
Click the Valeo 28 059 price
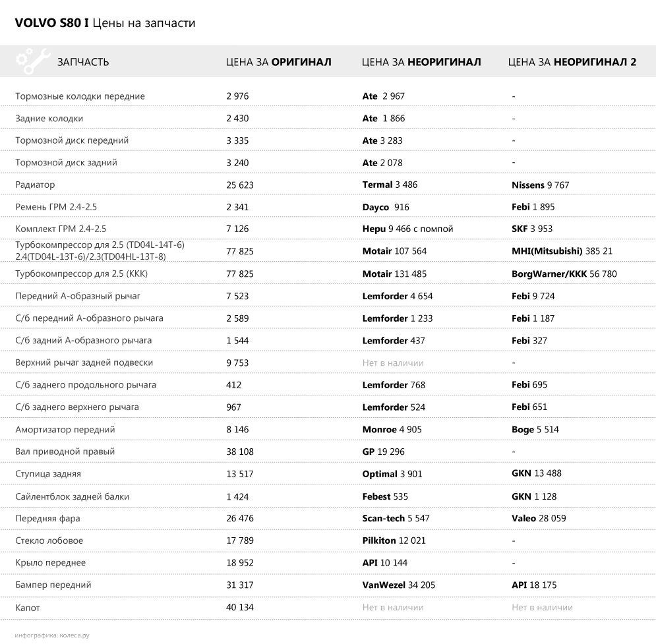539,518
